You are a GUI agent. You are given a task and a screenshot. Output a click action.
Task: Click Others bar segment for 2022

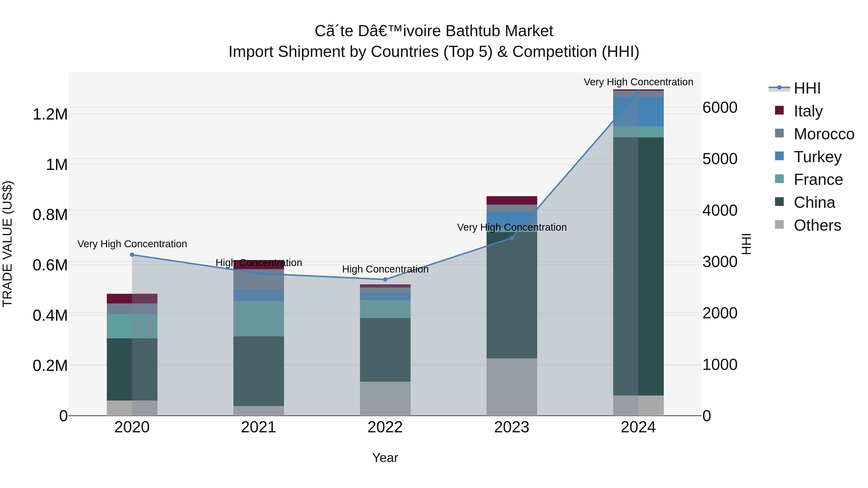[x=385, y=399]
